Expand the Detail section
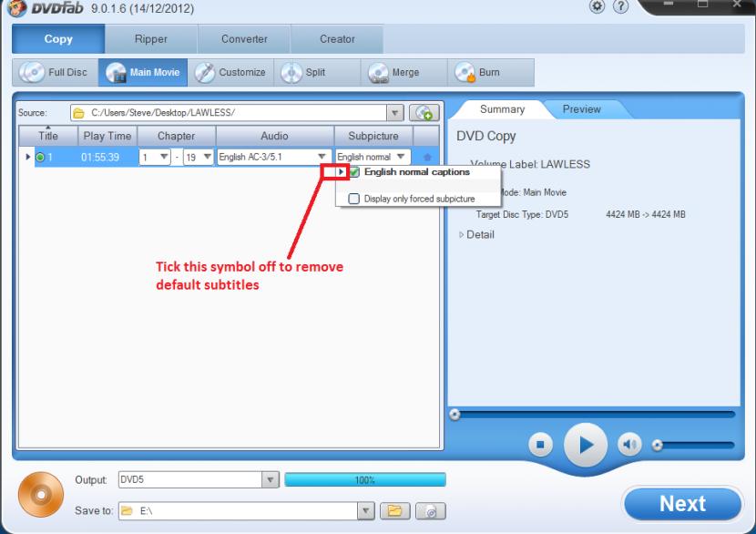Screen dimensions: 756x534 click(x=462, y=235)
